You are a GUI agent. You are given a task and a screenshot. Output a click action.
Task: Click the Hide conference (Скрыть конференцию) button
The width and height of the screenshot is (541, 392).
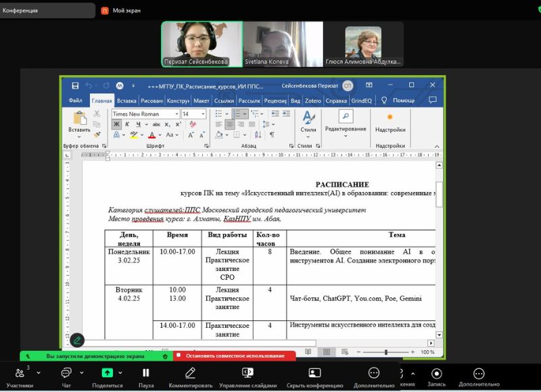pos(314,375)
